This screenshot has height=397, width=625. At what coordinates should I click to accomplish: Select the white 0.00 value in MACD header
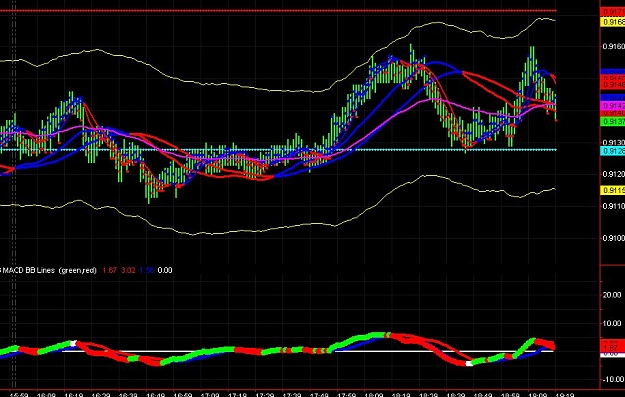coord(165,270)
